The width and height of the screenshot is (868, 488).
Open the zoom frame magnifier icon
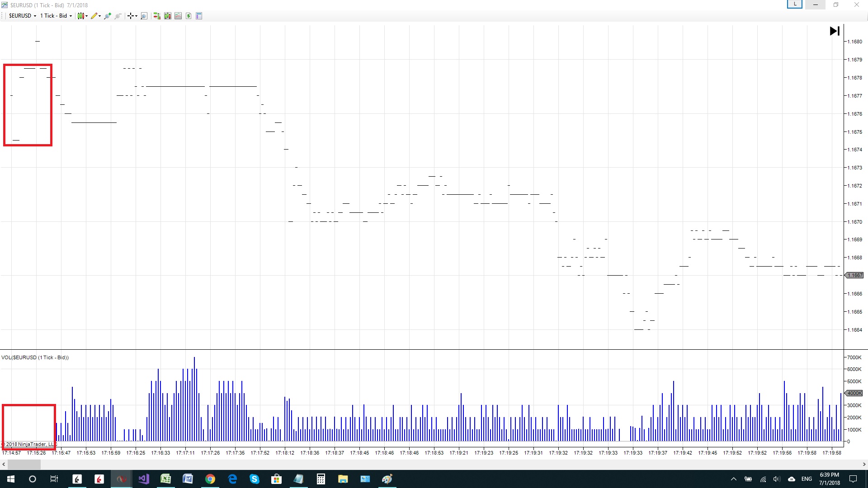(144, 16)
